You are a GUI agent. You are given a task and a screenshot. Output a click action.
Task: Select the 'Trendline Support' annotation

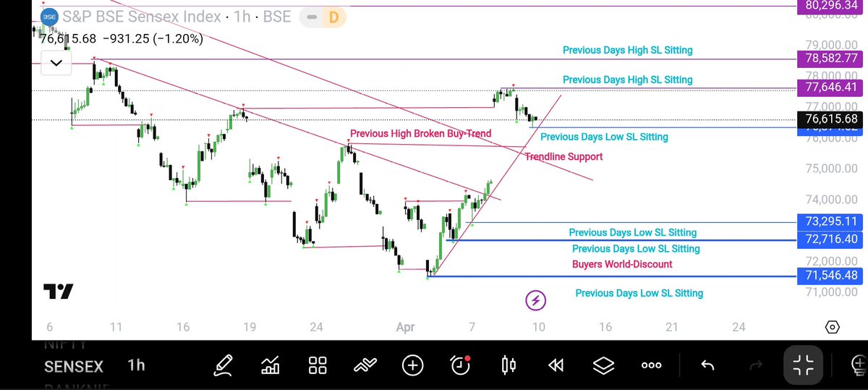click(563, 156)
